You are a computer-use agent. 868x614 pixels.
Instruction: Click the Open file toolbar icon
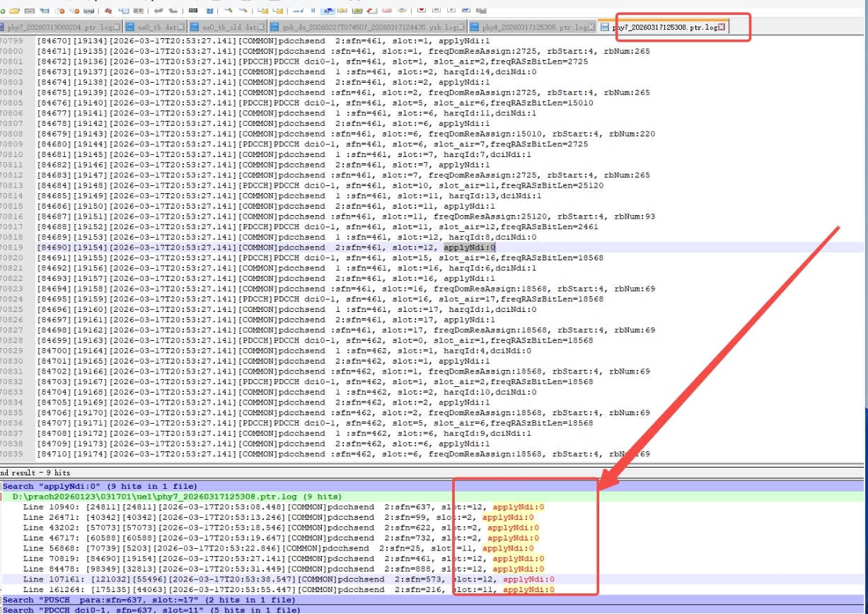click(x=13, y=10)
